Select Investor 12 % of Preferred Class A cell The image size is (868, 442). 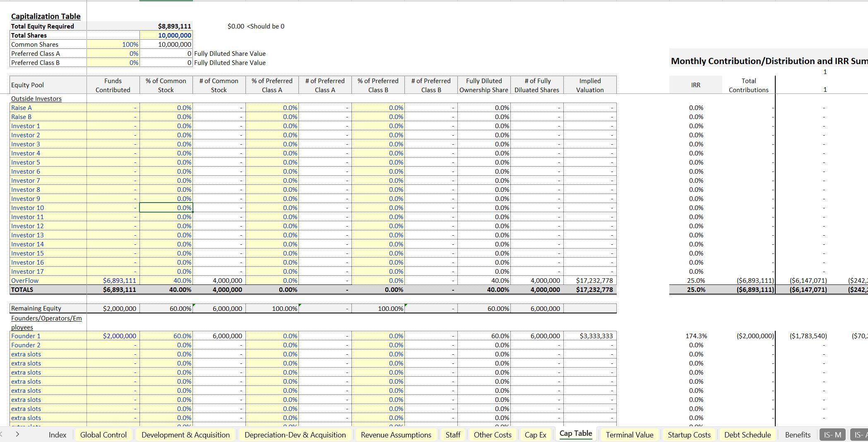point(272,226)
